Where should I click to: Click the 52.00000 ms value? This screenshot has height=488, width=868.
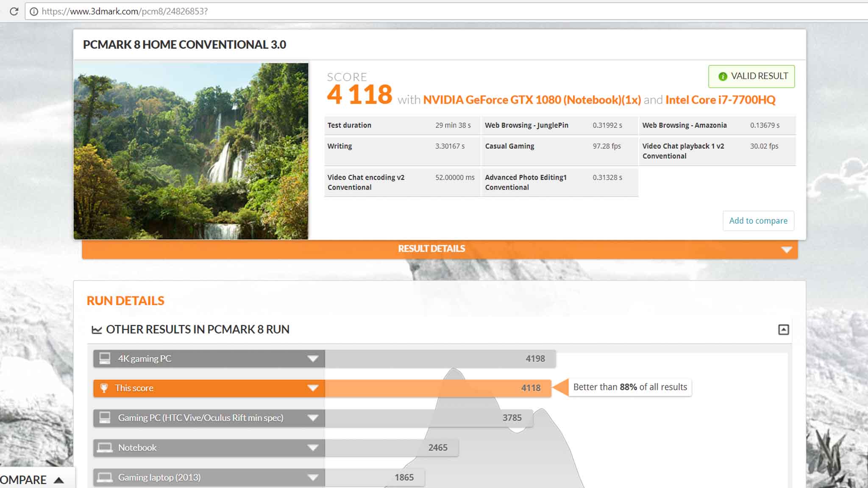pyautogui.click(x=455, y=177)
